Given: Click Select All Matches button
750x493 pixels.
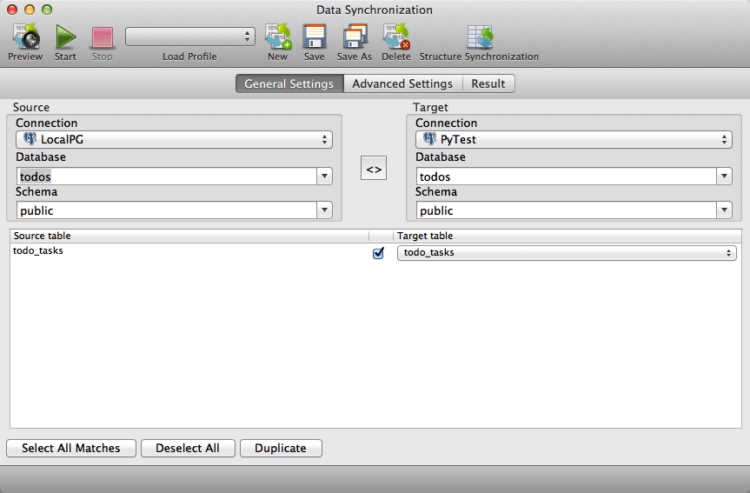Looking at the screenshot, I should click(x=71, y=448).
